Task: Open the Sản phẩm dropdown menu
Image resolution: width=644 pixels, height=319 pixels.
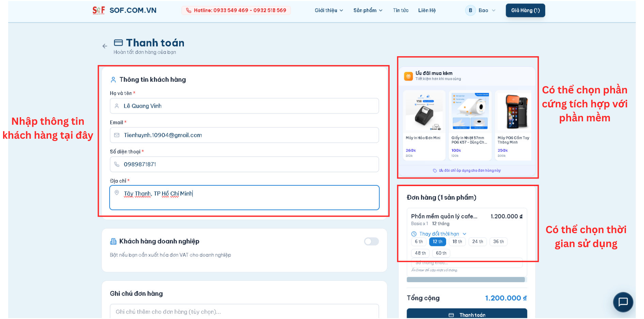Action: 368,11
